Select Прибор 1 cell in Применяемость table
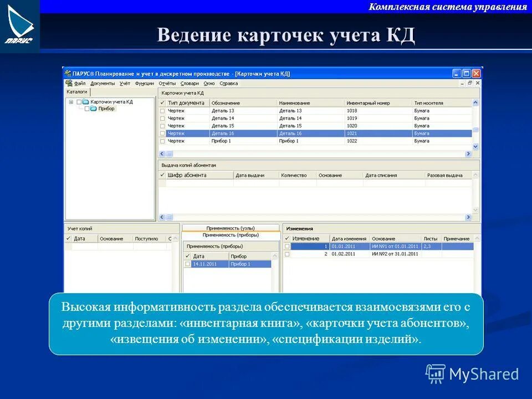 pos(250,264)
